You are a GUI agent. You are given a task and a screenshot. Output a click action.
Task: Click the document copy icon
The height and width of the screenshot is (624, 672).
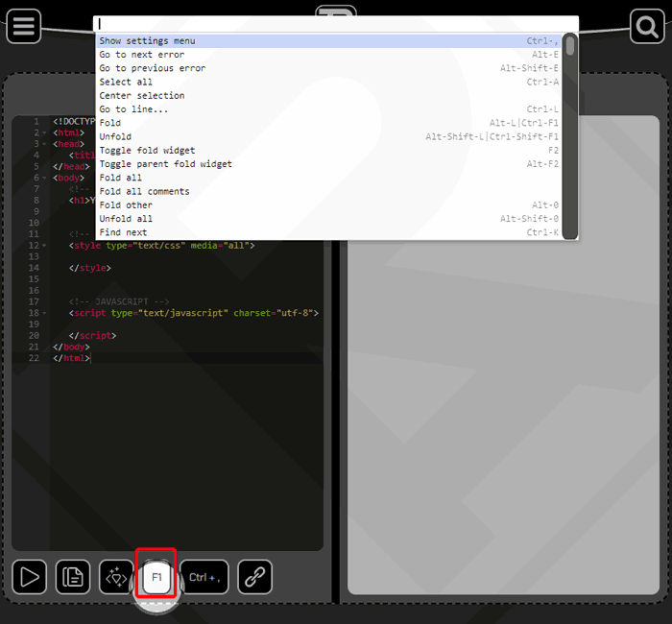point(73,577)
